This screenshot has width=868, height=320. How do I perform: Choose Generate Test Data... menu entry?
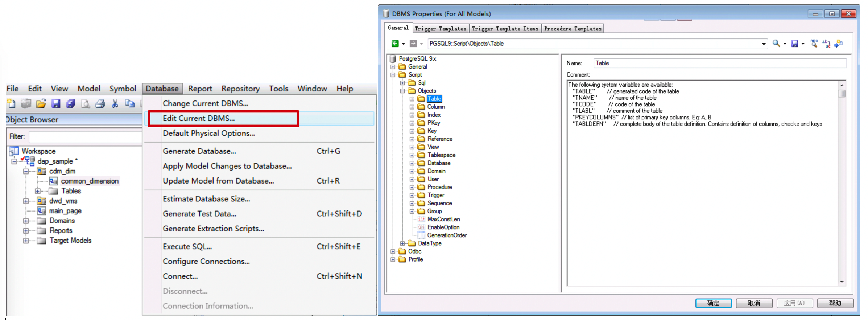259,214
